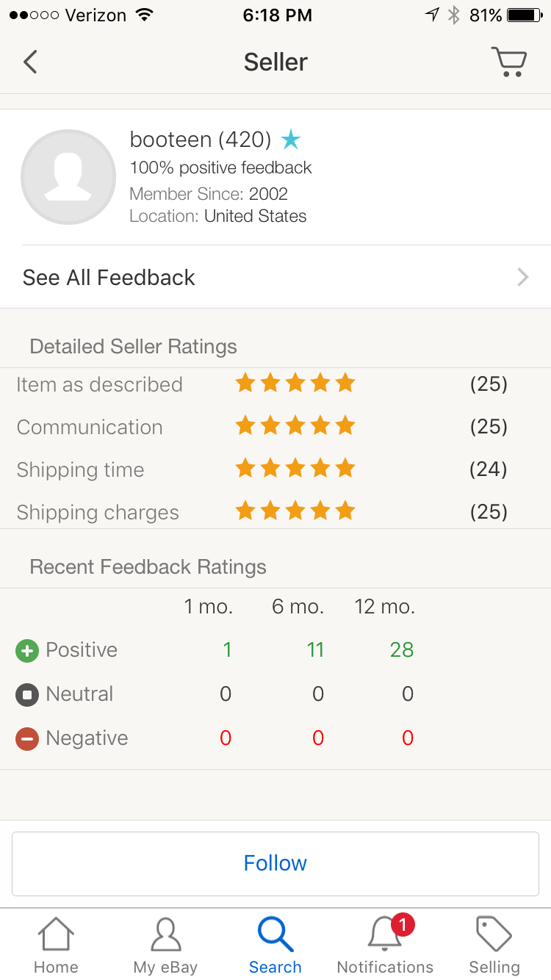Tap the gray Neutral square icon

point(26,694)
